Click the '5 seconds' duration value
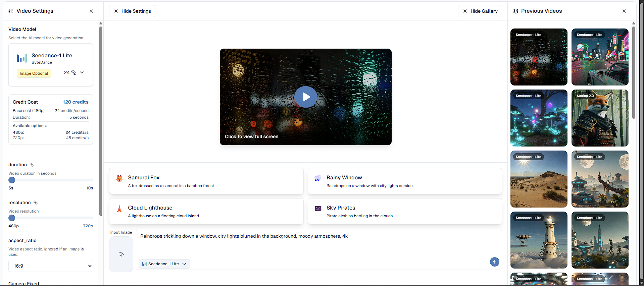Viewport: 644px width, 286px height. point(79,117)
